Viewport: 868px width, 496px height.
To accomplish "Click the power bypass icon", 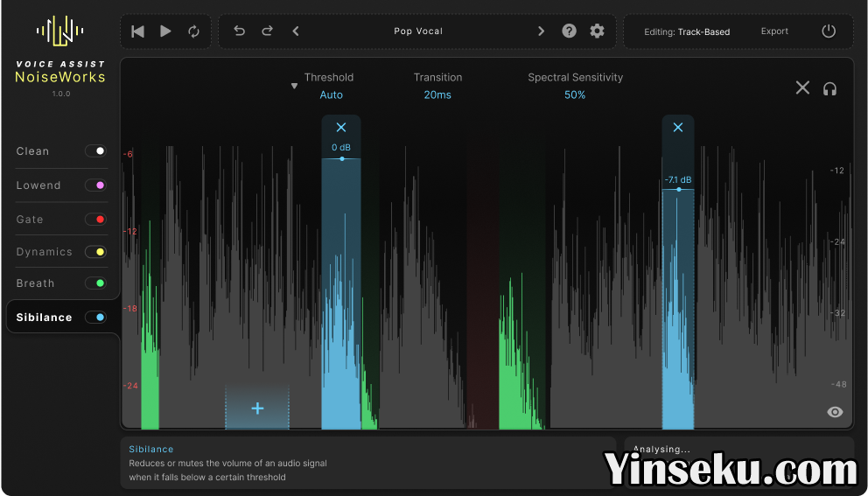I will 829,31.
